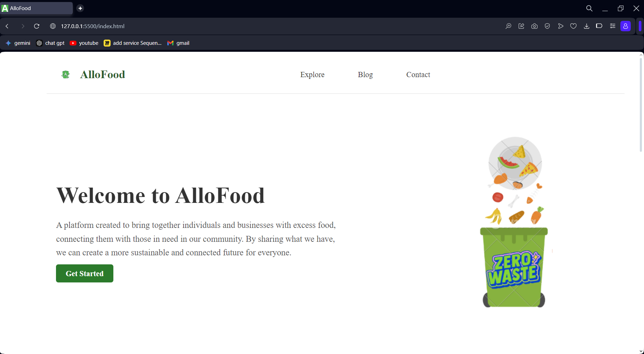Open the downloads icon

tap(587, 26)
